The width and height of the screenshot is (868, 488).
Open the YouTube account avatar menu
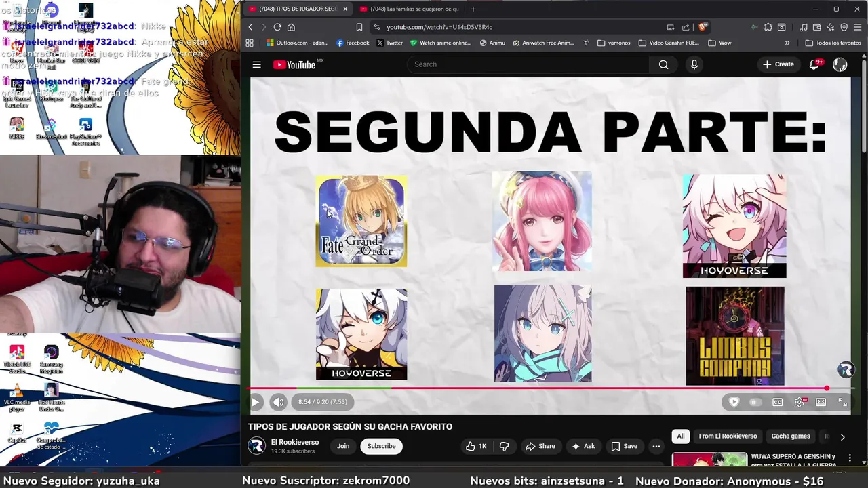click(x=840, y=64)
